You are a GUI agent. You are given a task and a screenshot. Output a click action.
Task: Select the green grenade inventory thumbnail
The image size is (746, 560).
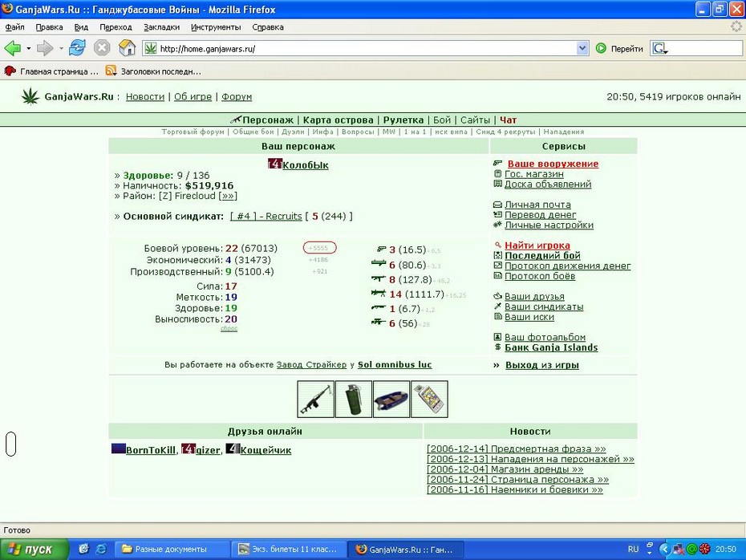tap(354, 400)
